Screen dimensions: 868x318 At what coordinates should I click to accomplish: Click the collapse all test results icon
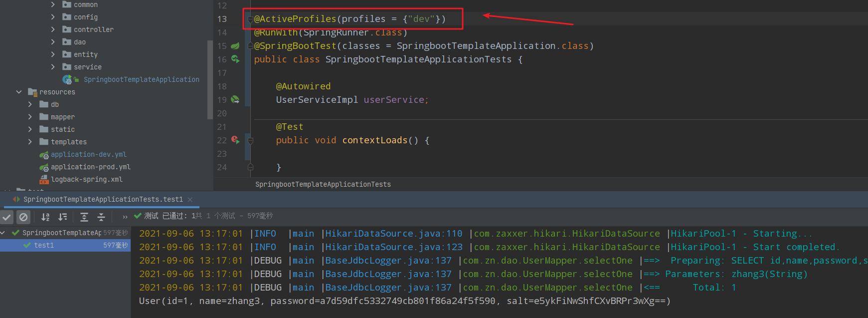pos(101,217)
